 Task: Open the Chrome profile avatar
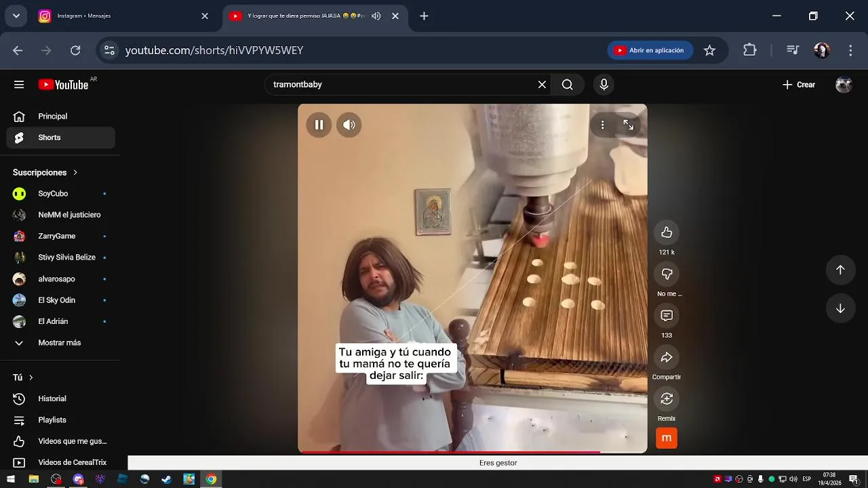822,50
